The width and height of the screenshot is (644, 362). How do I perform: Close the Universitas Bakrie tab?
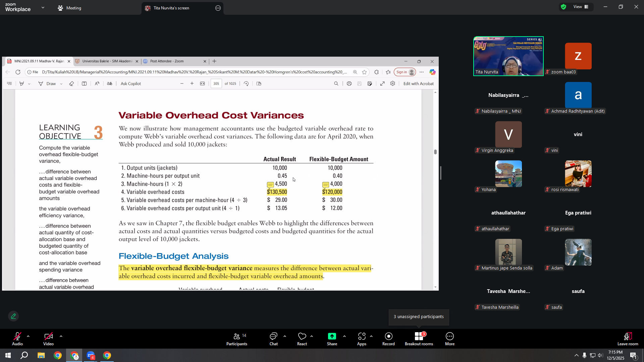(x=137, y=61)
